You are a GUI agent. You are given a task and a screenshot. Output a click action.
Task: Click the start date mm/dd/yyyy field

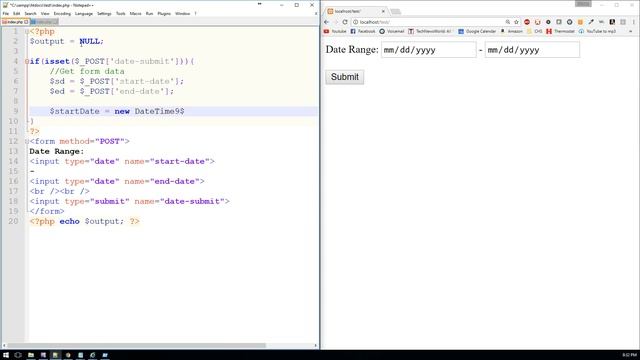click(429, 50)
